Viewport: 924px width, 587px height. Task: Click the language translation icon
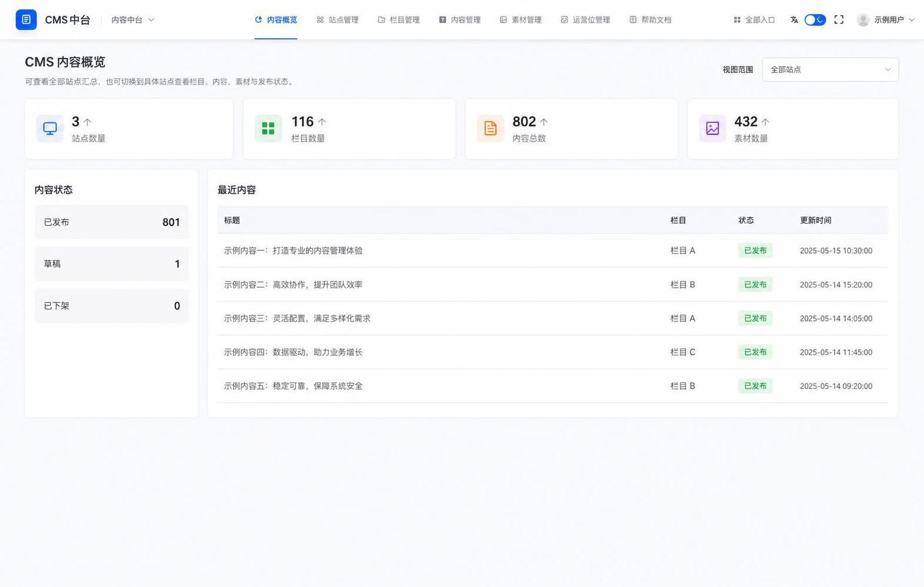[794, 20]
